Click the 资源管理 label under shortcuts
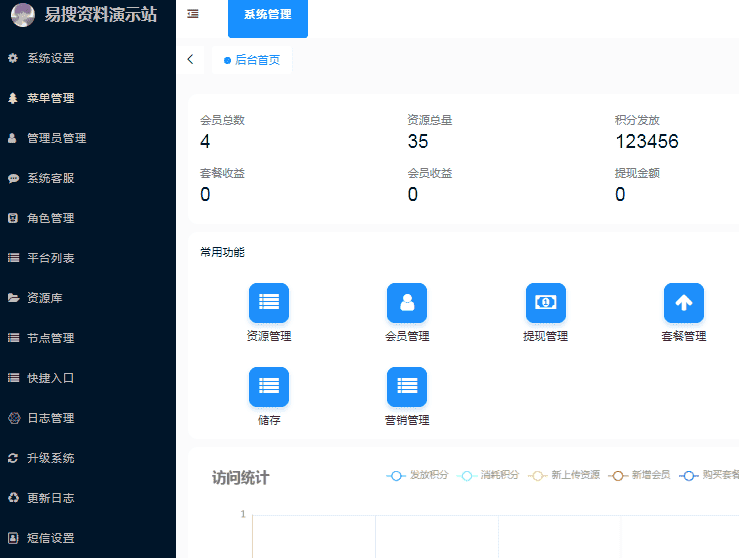Image resolution: width=739 pixels, height=558 pixels. [269, 336]
